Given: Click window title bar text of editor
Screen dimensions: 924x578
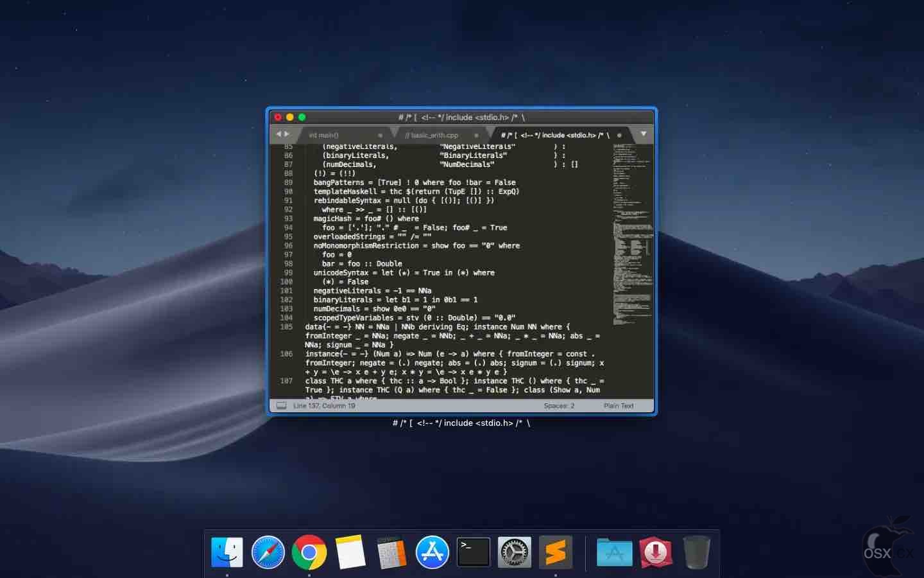Looking at the screenshot, I should click(x=461, y=117).
